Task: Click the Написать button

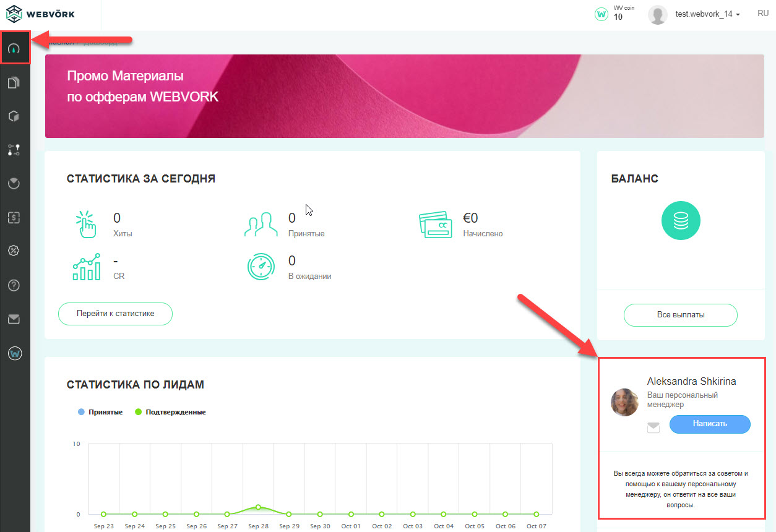Action: coord(710,424)
